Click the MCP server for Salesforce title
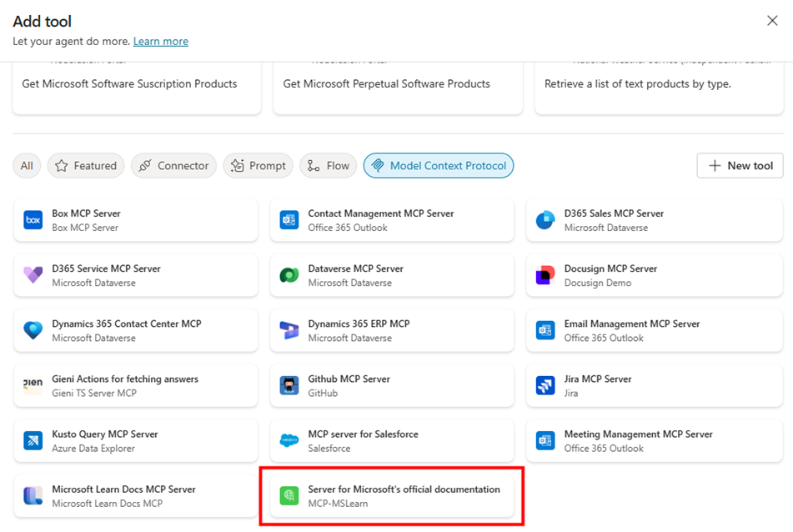Screen dimensions: 793x532 [363, 434]
